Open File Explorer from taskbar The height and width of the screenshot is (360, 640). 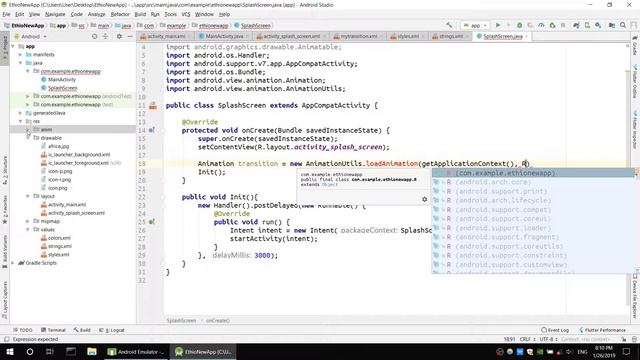(x=92, y=351)
